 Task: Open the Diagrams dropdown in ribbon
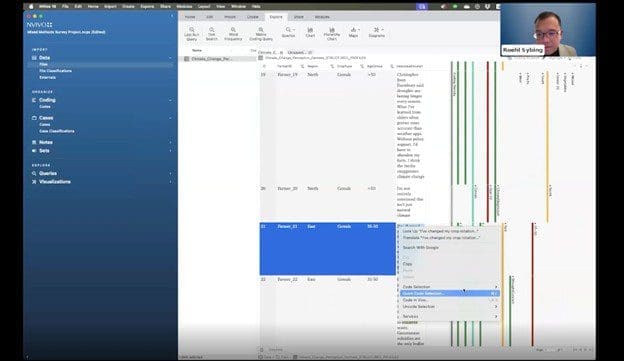(x=376, y=32)
